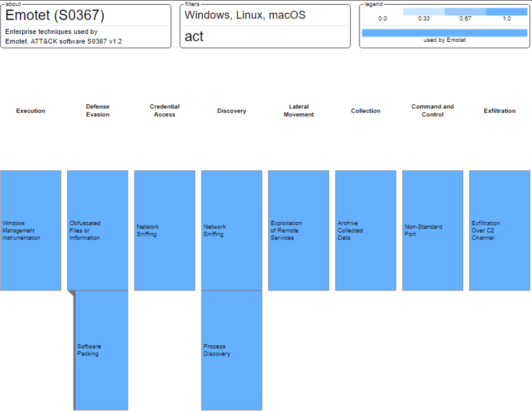
Task: Select the Windows Management Instrumentation technique cell
Action: (31, 231)
